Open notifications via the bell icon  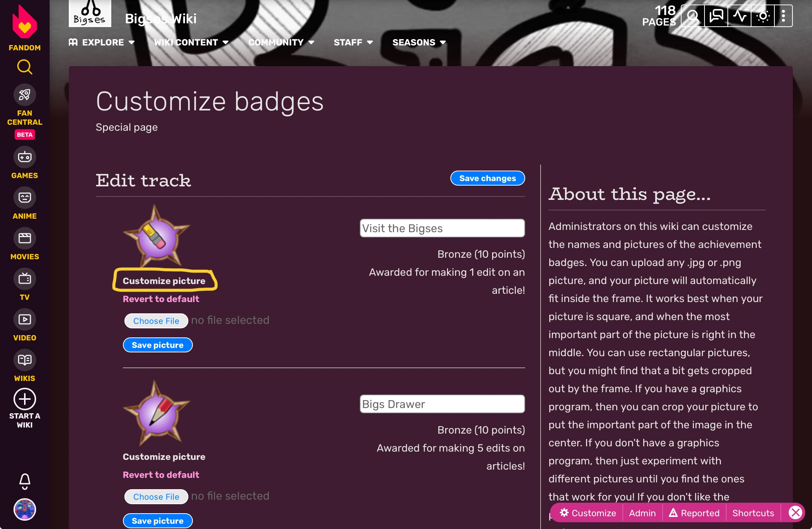24,481
